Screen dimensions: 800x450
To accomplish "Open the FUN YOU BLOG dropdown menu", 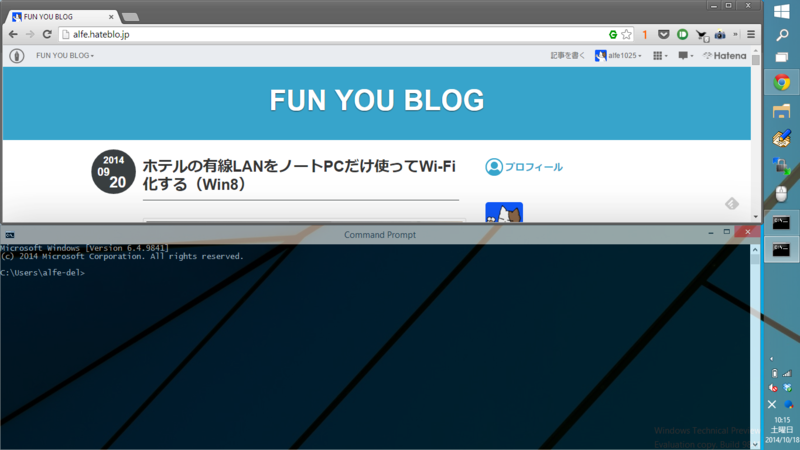I will (65, 56).
